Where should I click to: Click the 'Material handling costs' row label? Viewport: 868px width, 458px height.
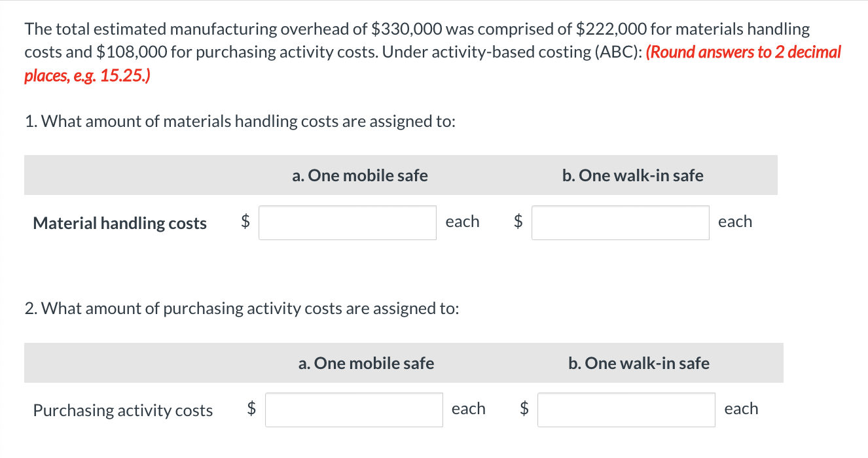tap(120, 223)
